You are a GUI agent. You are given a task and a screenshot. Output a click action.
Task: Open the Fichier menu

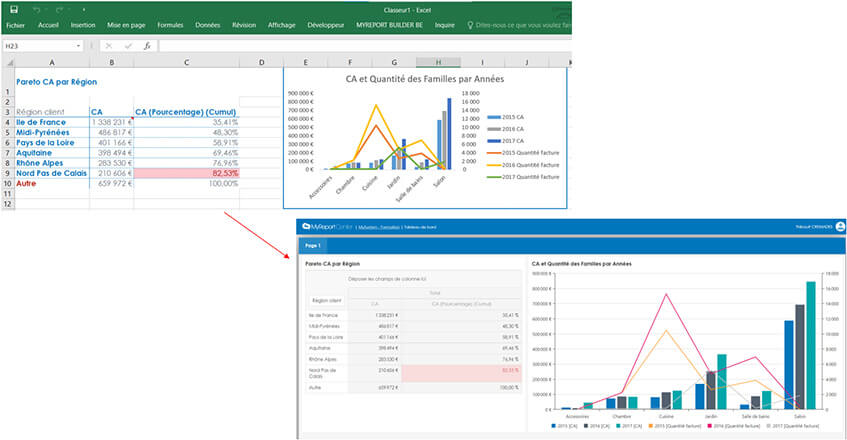[16, 25]
